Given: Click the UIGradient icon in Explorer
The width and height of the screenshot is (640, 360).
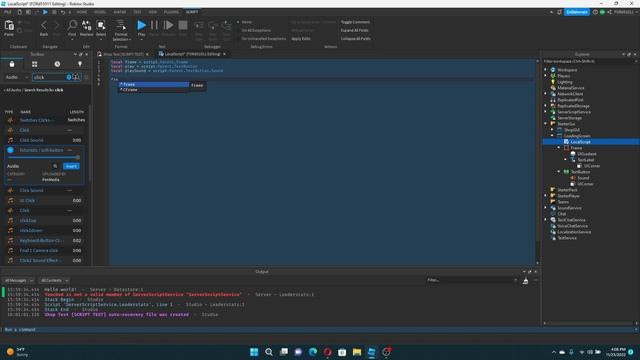Looking at the screenshot, I should 573,154.
